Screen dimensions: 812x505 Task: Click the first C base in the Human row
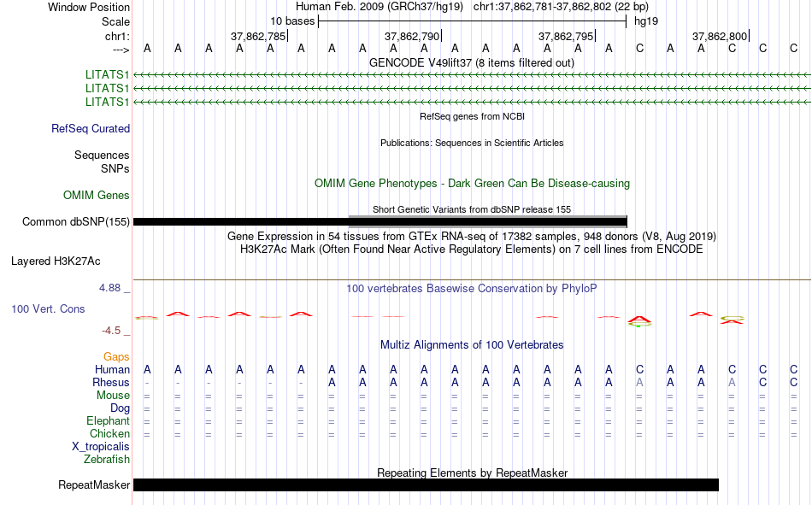[x=639, y=370]
